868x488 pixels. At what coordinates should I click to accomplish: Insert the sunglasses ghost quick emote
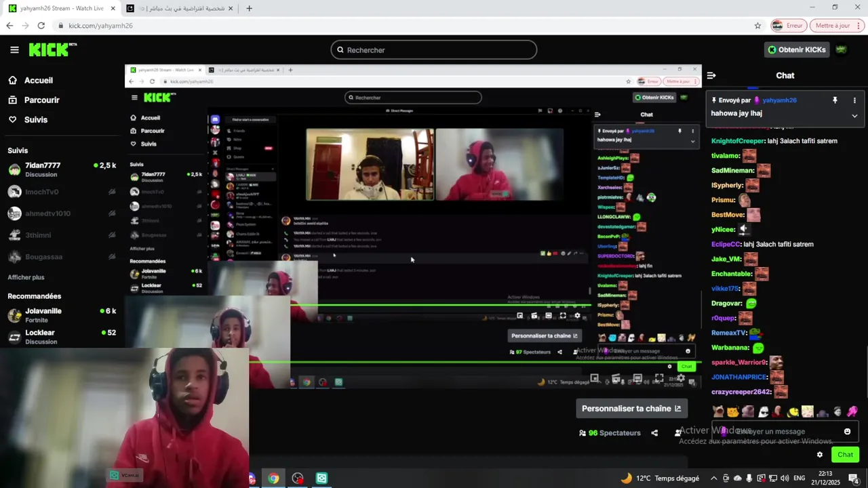pyautogui.click(x=763, y=411)
